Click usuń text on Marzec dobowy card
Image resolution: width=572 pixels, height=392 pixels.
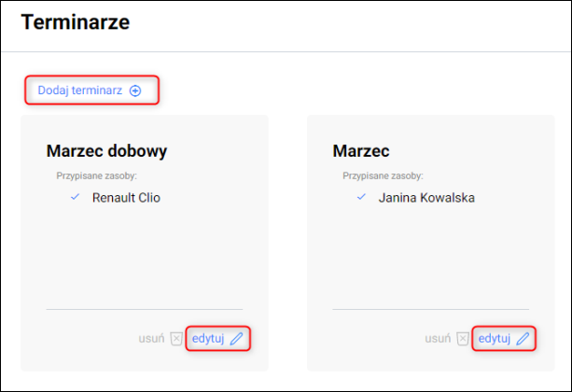pyautogui.click(x=151, y=339)
